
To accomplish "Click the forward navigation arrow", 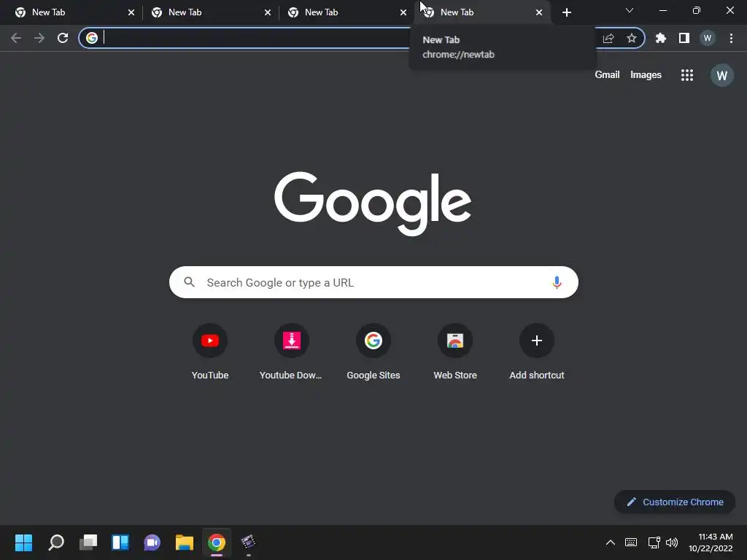I will pos(39,38).
